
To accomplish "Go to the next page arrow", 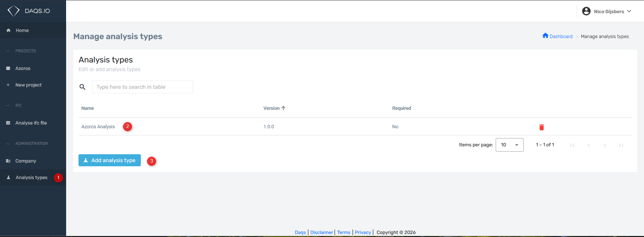I will (605, 146).
